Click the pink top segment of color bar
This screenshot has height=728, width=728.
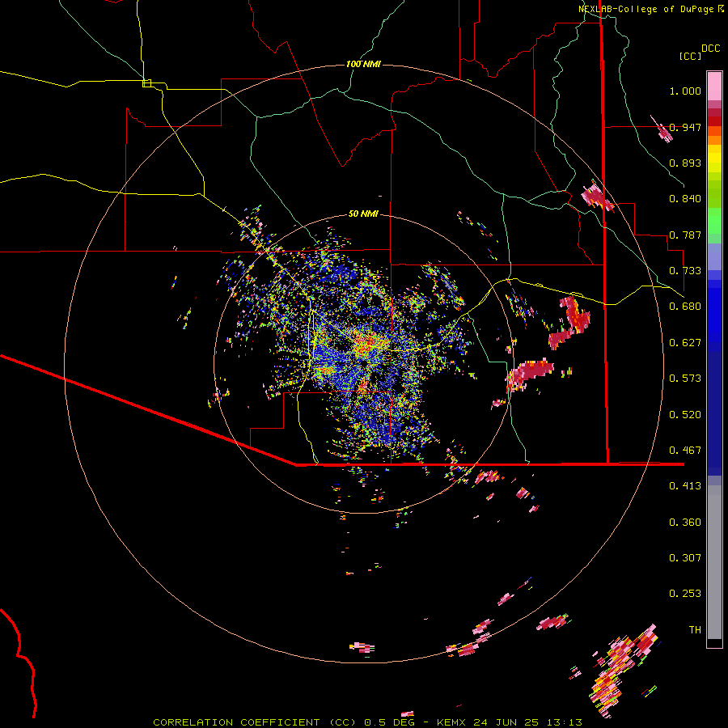(714, 86)
